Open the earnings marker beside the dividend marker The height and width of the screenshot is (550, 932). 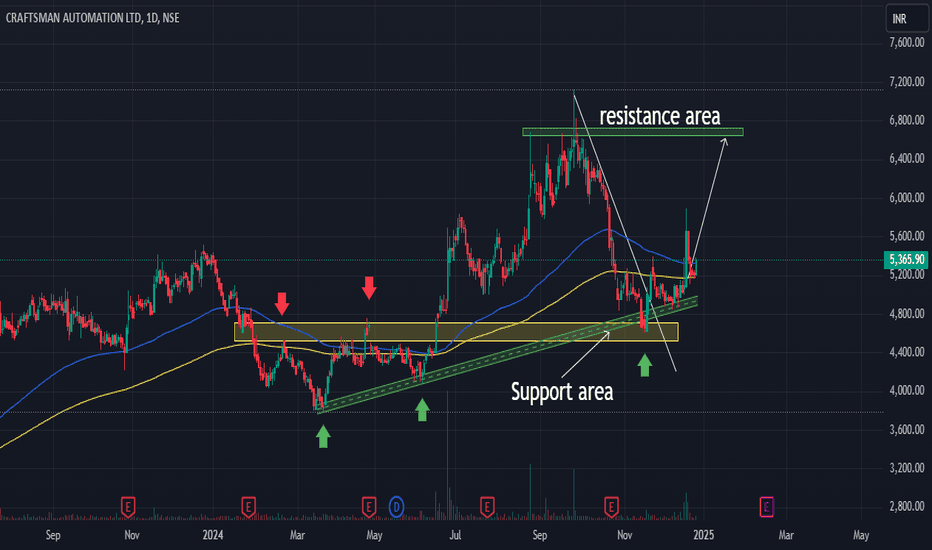[x=369, y=507]
